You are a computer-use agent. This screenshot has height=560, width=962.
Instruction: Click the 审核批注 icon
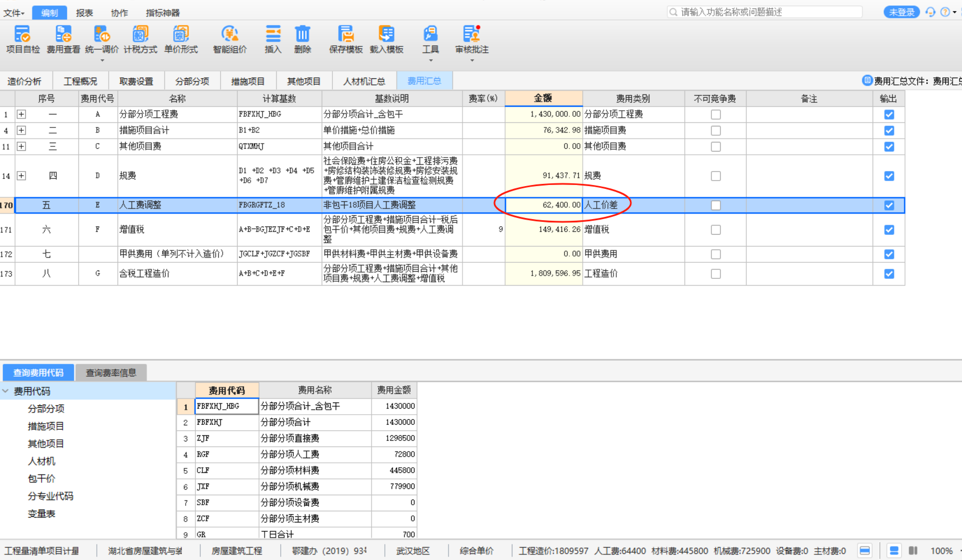click(471, 34)
